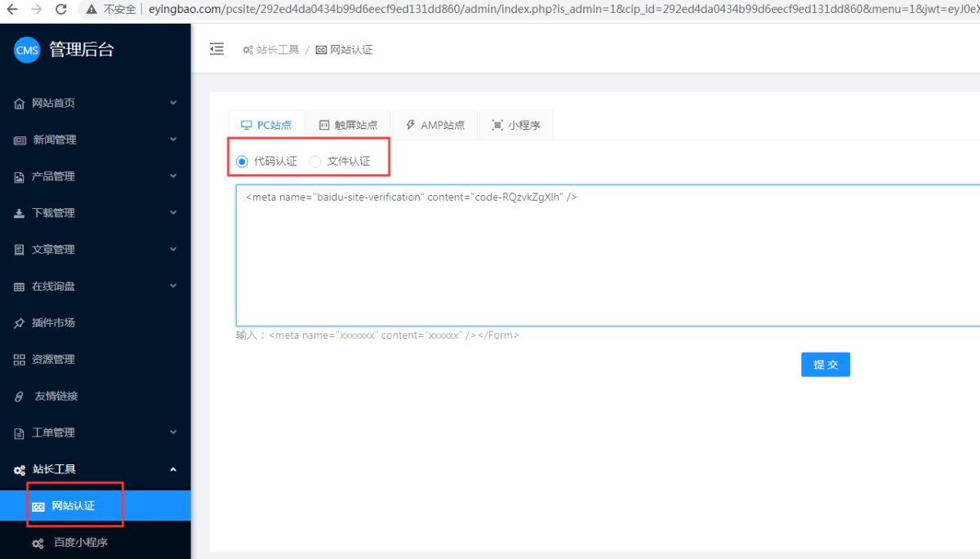Click the input hint text below textarea
The width and height of the screenshot is (980, 559).
tap(377, 335)
